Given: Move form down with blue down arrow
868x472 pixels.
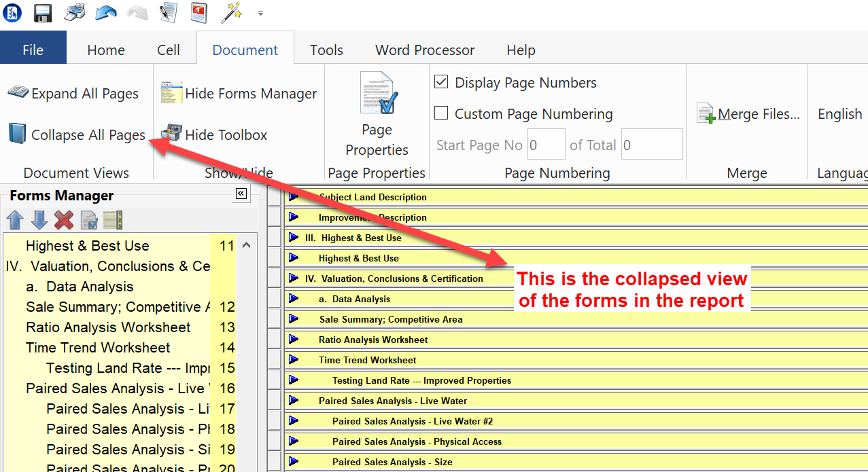Looking at the screenshot, I should (39, 220).
